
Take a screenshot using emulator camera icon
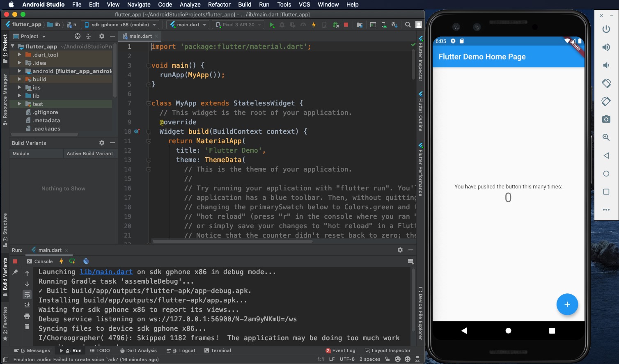(606, 119)
